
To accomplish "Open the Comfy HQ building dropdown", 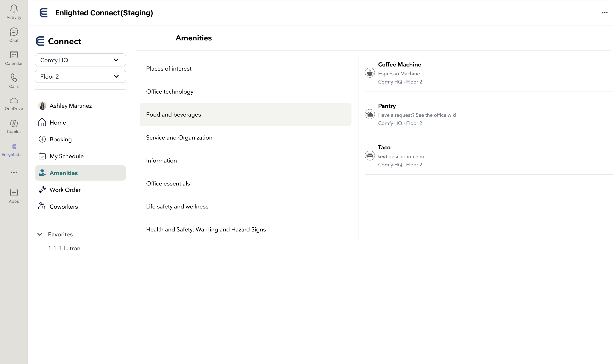I will click(x=80, y=60).
